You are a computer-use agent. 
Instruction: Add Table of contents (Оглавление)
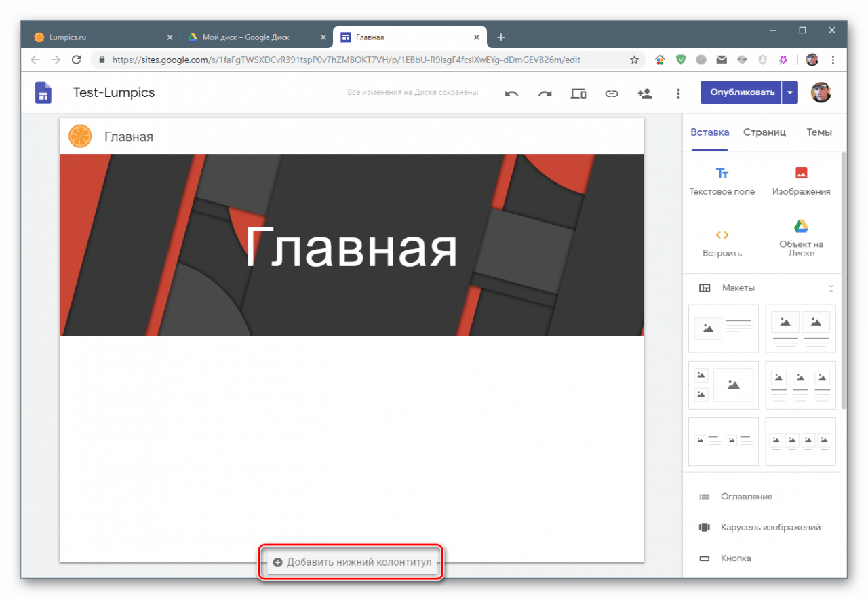tap(736, 497)
